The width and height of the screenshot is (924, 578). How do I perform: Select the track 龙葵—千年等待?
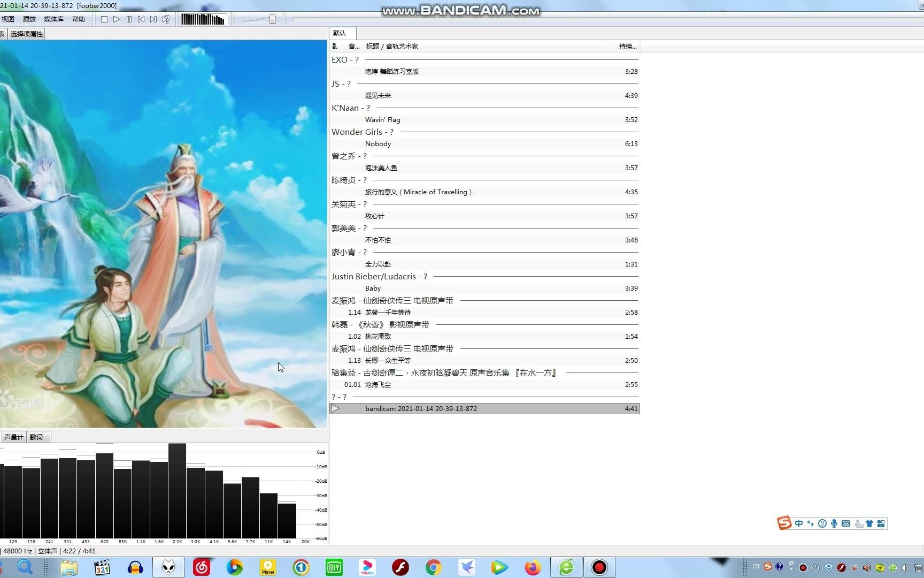coord(484,313)
